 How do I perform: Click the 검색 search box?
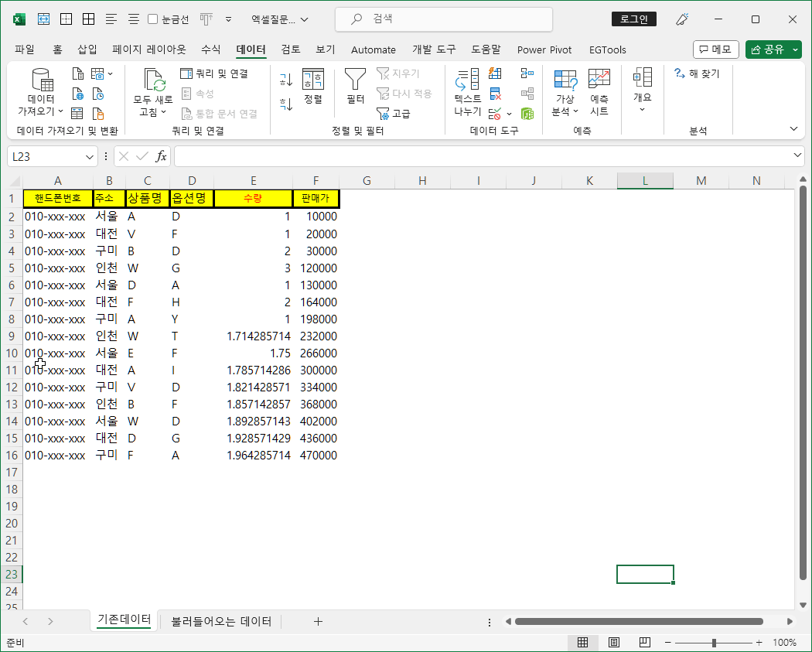pyautogui.click(x=444, y=19)
